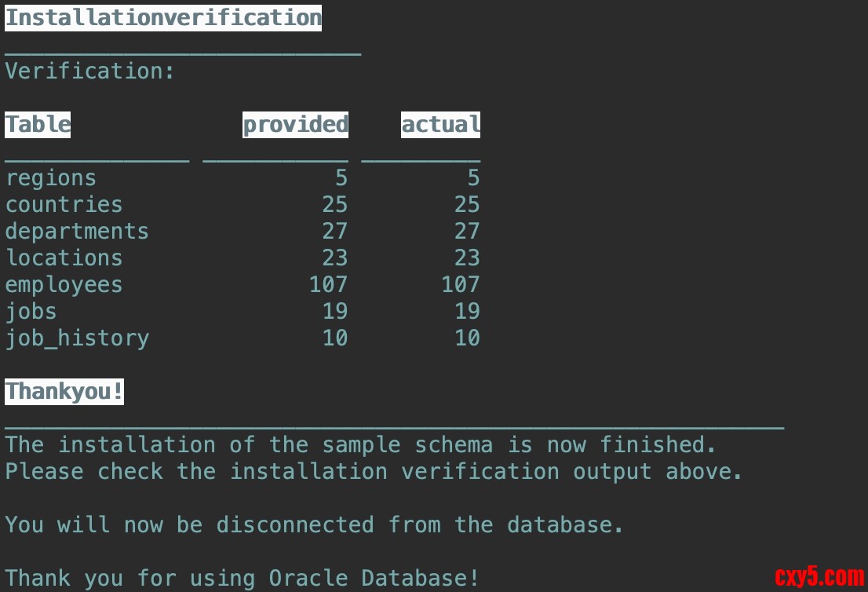Click the Verification: label text
The image size is (868, 592).
[90, 71]
